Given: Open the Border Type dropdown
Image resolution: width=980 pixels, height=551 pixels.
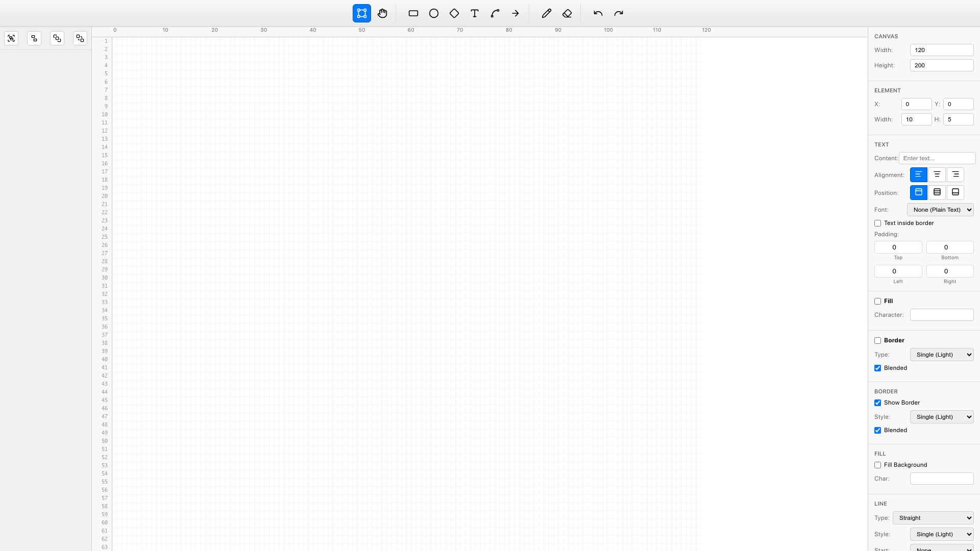Looking at the screenshot, I should pos(942,355).
